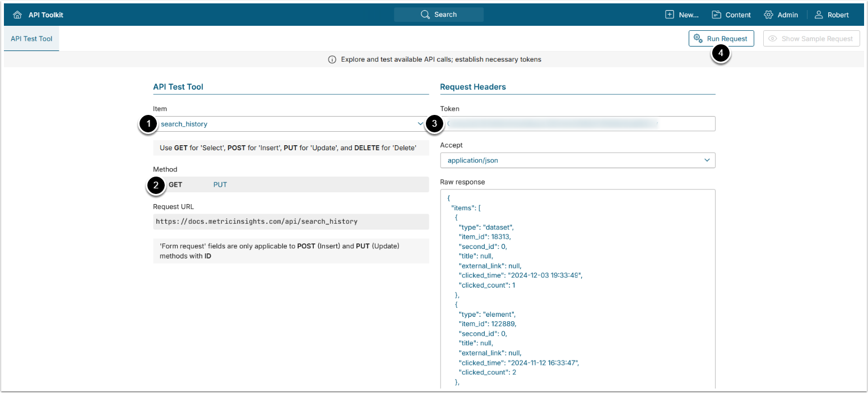Screen dimensions: 868x393
Task: Select the GET method
Action: coord(175,184)
